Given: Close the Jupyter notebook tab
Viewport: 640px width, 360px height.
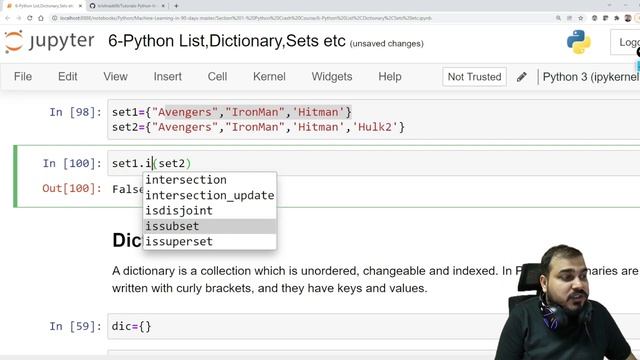Looking at the screenshot, I should point(80,6).
